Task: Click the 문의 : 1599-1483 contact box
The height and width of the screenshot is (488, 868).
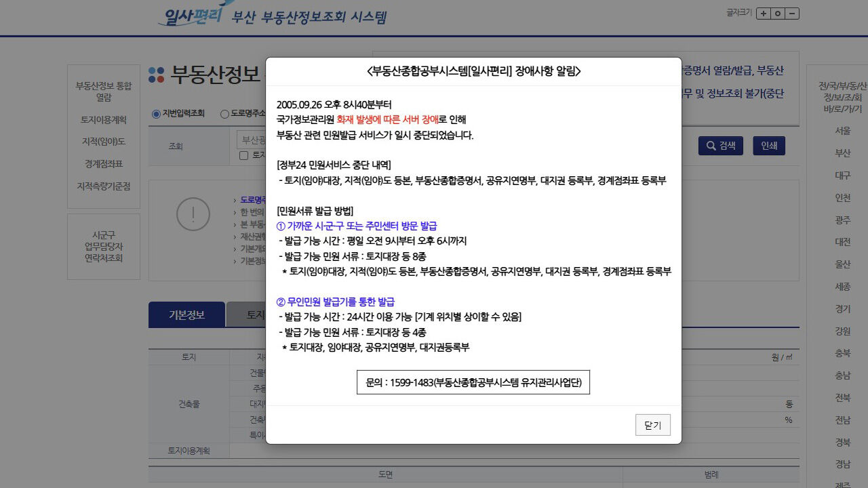Action: coord(473,382)
